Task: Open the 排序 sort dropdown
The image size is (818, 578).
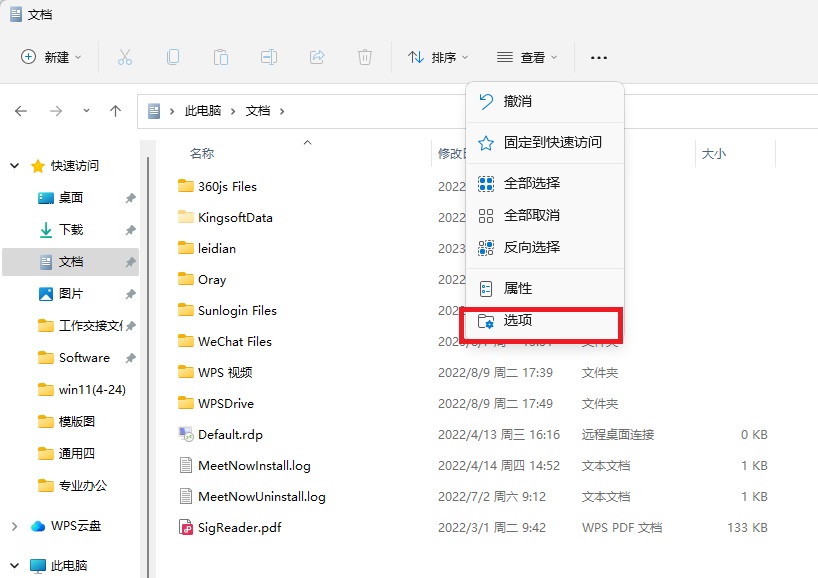Action: click(437, 57)
